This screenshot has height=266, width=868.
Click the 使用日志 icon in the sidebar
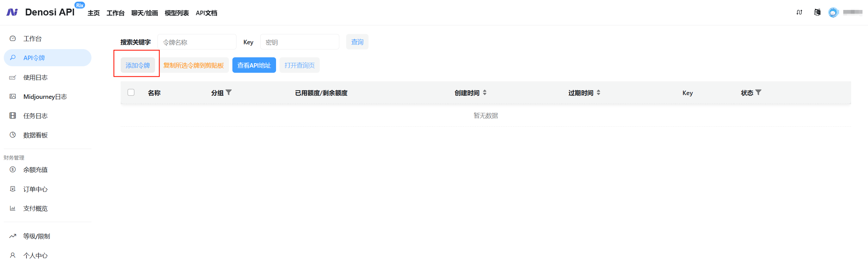pyautogui.click(x=13, y=77)
